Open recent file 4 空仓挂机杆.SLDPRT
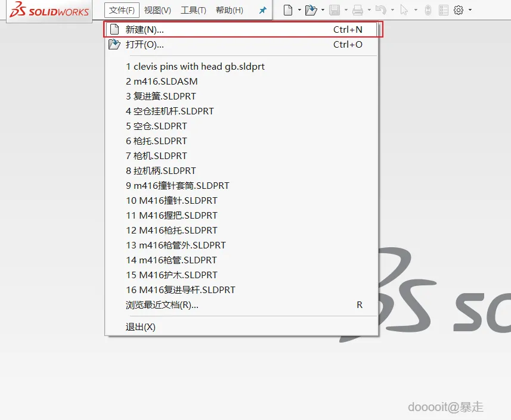This screenshot has height=420, width=511. coord(241,111)
